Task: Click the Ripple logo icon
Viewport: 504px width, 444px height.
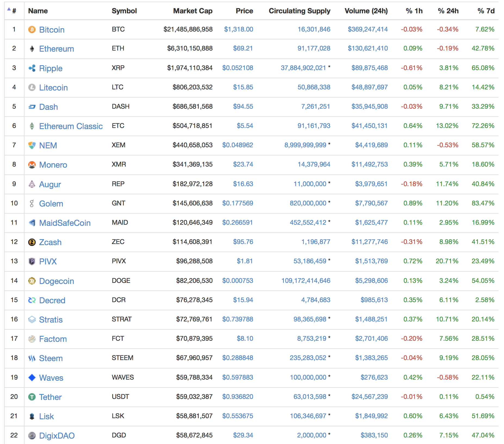Action: (32, 68)
